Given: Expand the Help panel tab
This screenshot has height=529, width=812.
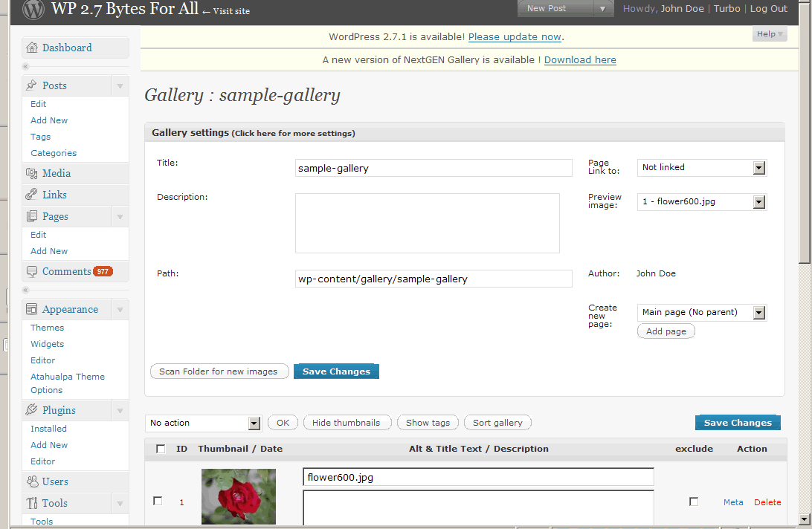Looking at the screenshot, I should pos(770,34).
